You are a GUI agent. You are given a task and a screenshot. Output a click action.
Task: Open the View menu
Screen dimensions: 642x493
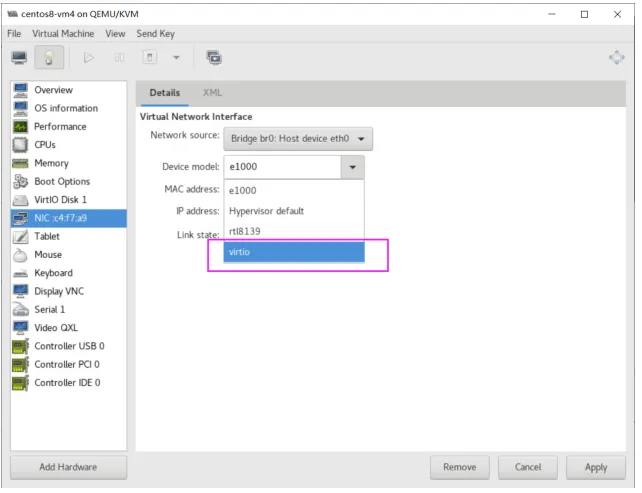115,34
